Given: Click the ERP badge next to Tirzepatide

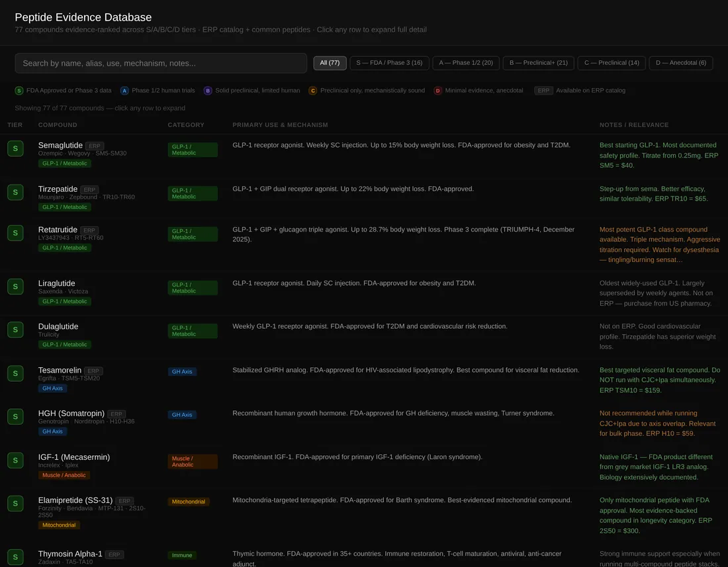Looking at the screenshot, I should (x=89, y=190).
